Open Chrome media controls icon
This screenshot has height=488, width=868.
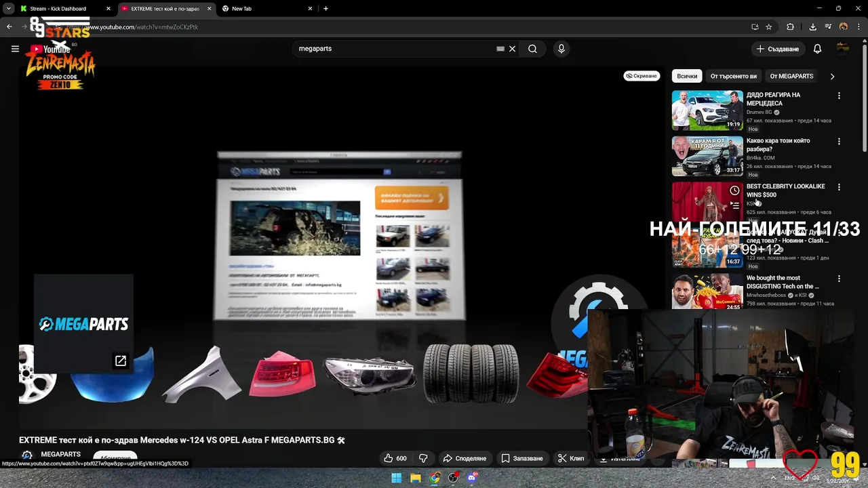[x=828, y=27]
